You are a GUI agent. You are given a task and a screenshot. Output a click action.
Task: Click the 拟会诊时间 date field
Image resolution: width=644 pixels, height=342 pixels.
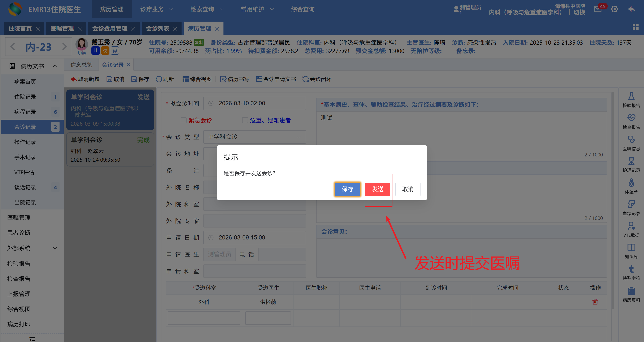point(254,103)
